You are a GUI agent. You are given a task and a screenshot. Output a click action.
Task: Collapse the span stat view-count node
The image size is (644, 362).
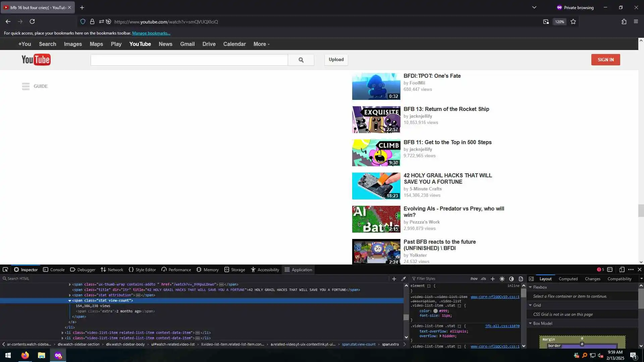(x=70, y=301)
